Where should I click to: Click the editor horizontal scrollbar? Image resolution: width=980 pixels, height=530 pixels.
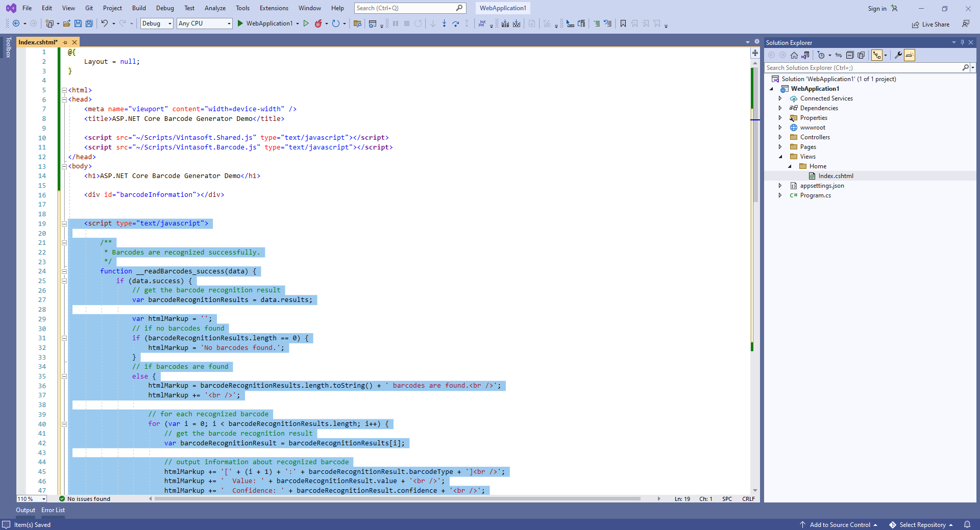point(398,499)
